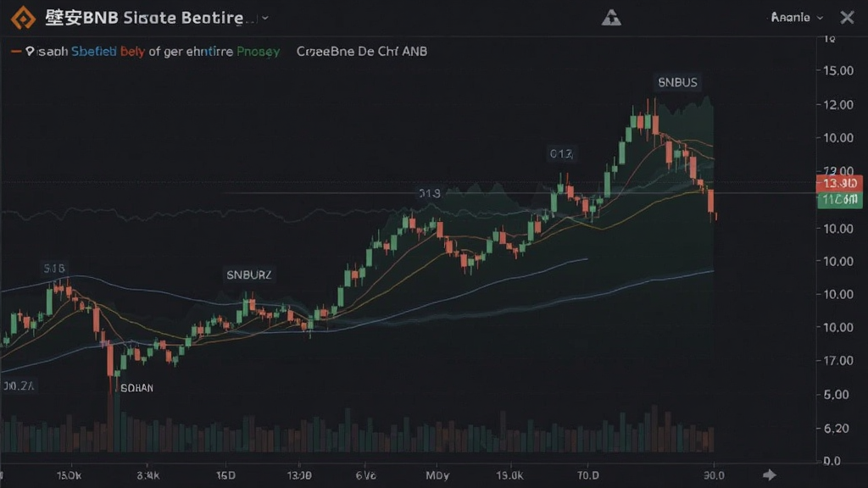
Task: Click the location pin icon in legend
Action: [30, 52]
